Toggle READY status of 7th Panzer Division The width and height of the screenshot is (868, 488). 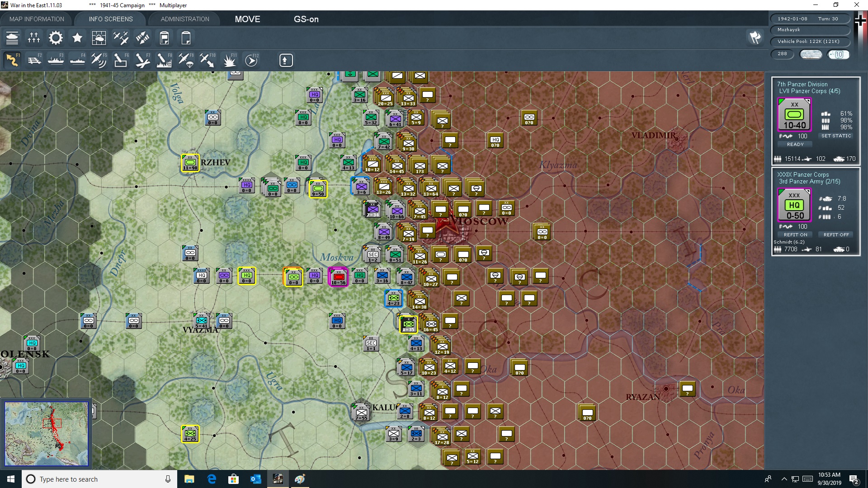point(795,145)
